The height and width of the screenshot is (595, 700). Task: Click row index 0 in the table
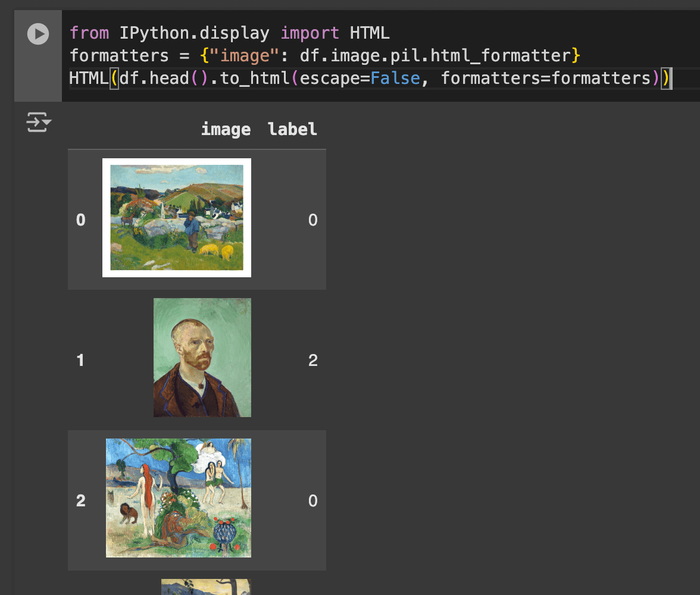coord(81,220)
